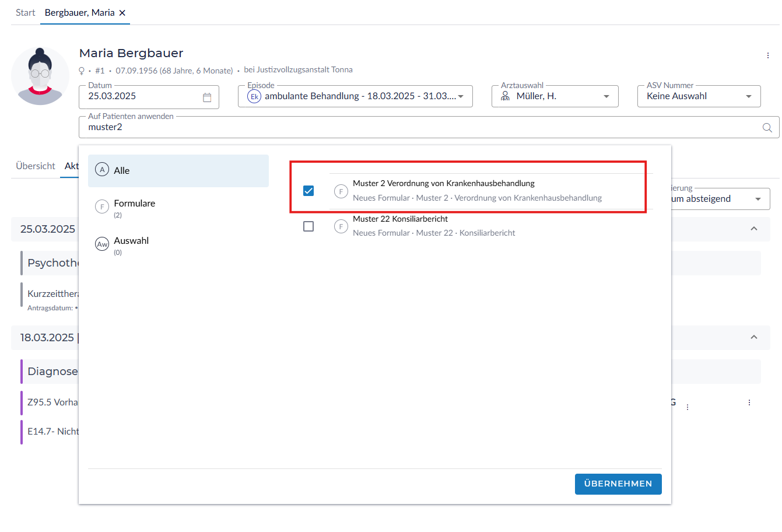Click the F icon of Muster 22 Konsiliarbericht
This screenshot has width=782, height=532.
[341, 226]
